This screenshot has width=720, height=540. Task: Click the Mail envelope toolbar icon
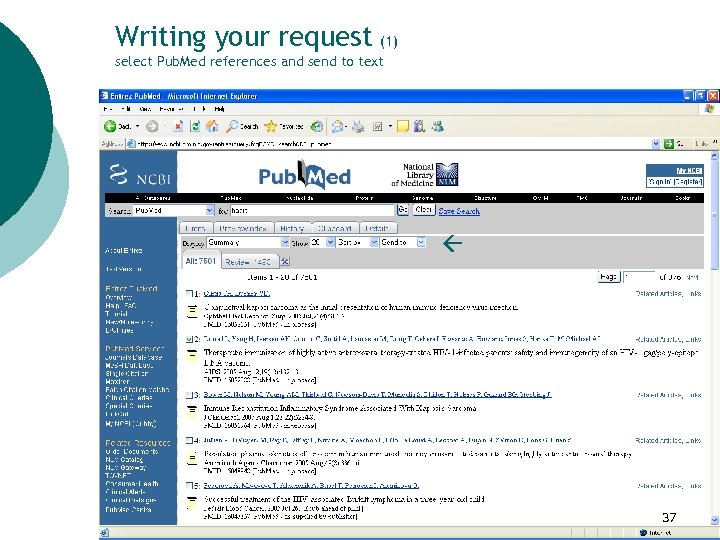tap(338, 126)
